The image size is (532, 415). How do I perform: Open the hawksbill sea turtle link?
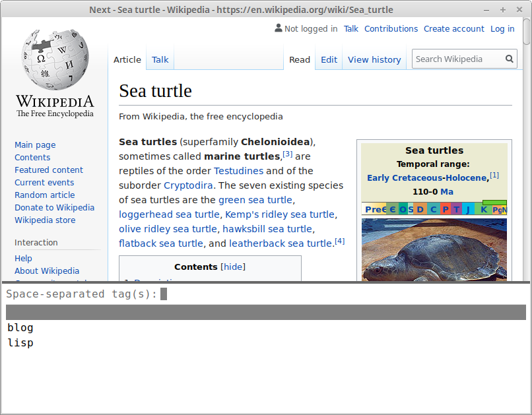pos(267,229)
